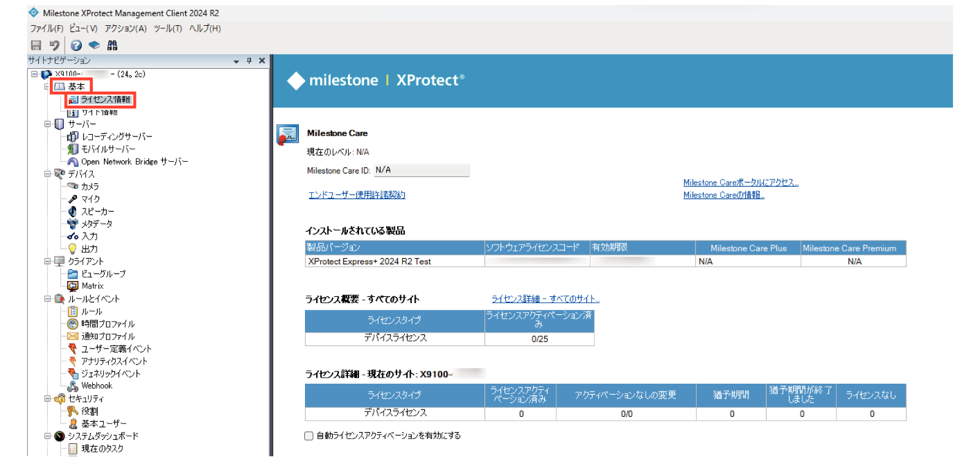Click the blue book toolbar icon
The image size is (980, 463).
click(x=94, y=45)
